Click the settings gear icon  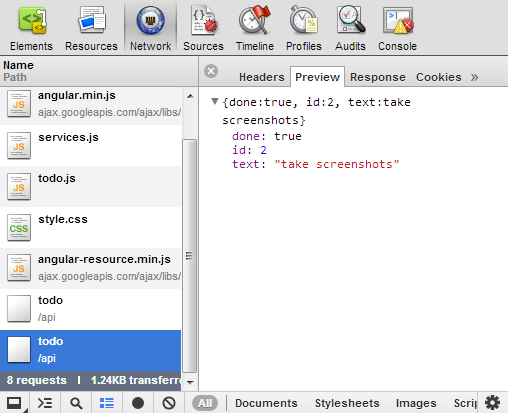(492, 403)
